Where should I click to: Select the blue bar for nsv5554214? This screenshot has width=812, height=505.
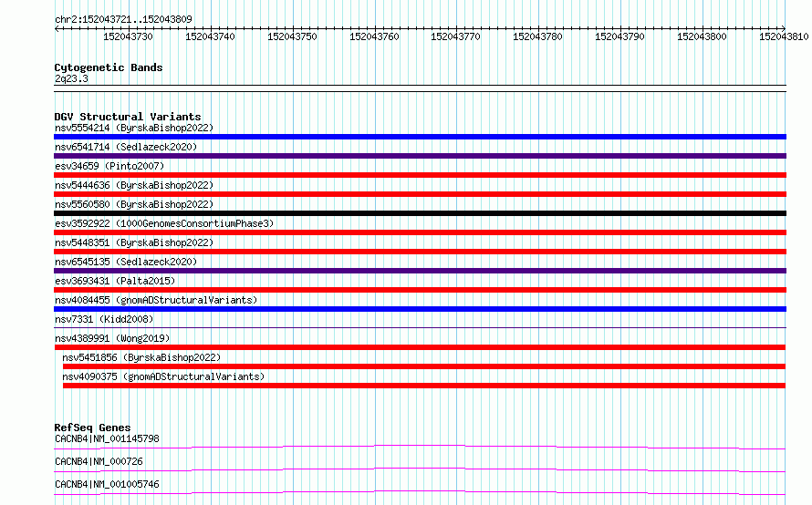click(420, 137)
